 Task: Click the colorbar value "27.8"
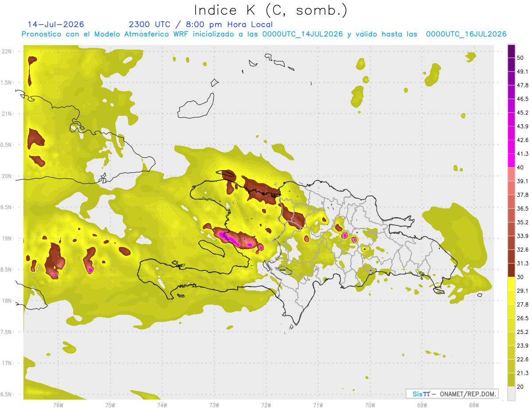click(523, 305)
